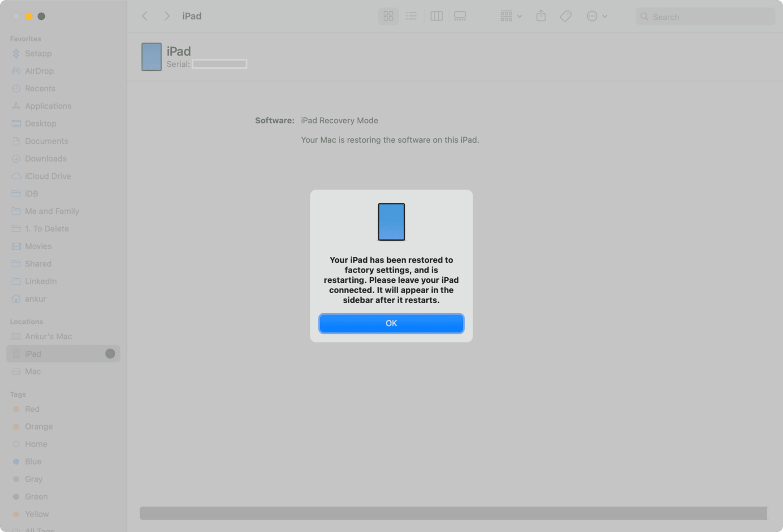Screen dimensions: 783x532
Task: Click the redacted Serial number field
Action: 220,64
